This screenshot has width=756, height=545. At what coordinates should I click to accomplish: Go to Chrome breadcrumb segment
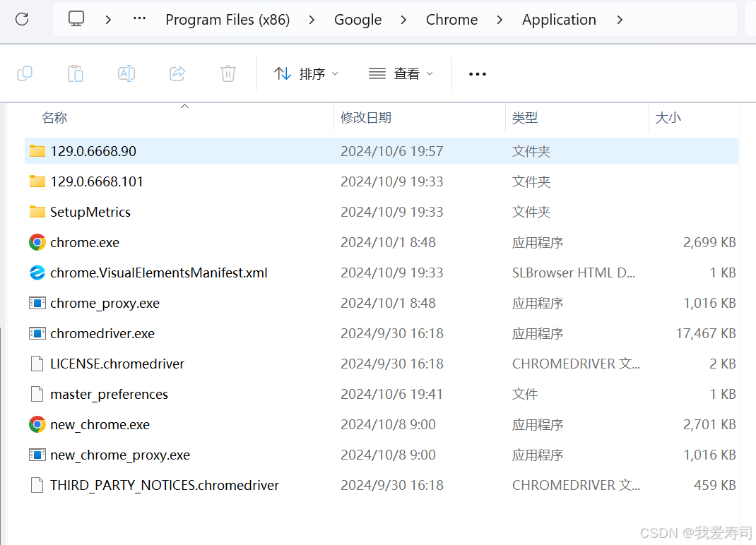coord(451,20)
